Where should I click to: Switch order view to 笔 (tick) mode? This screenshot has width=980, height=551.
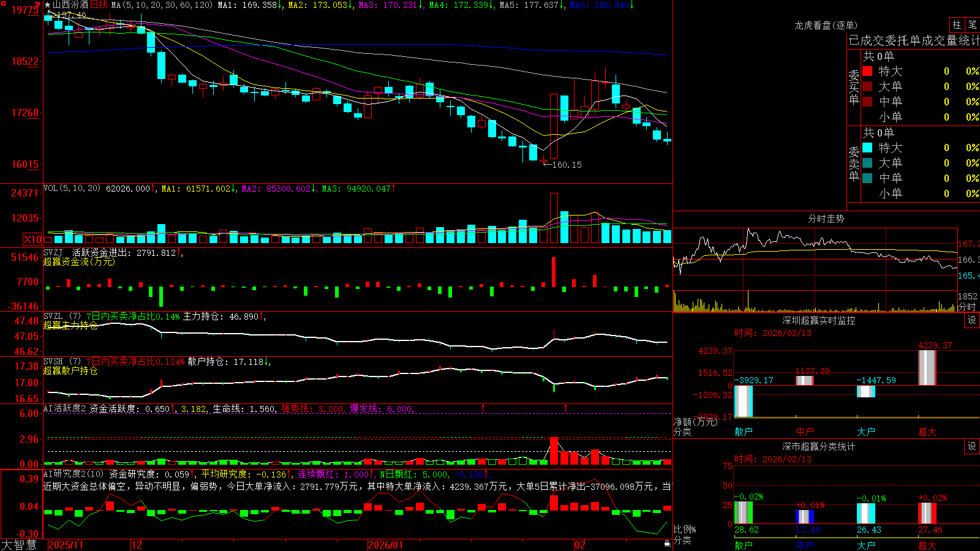(972, 25)
